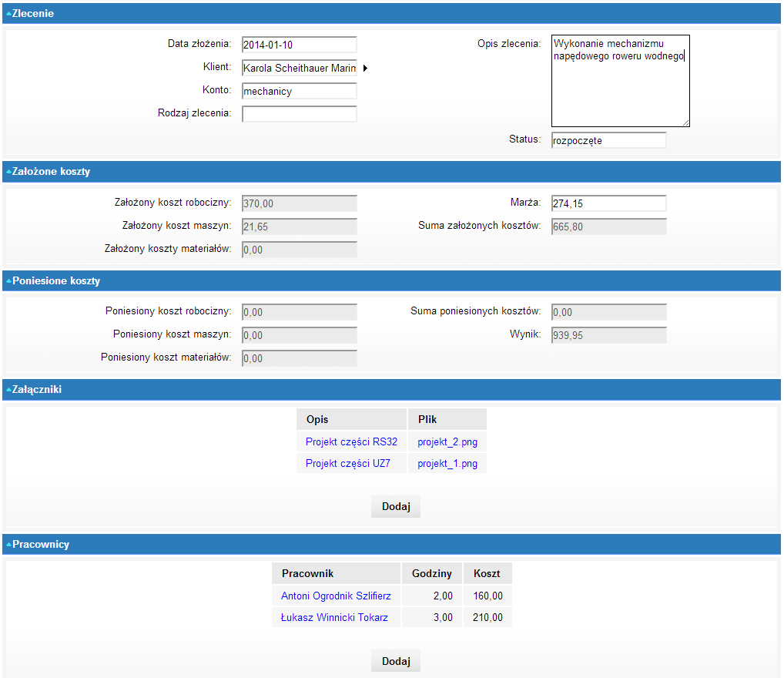Click the Klient input field

coord(299,68)
